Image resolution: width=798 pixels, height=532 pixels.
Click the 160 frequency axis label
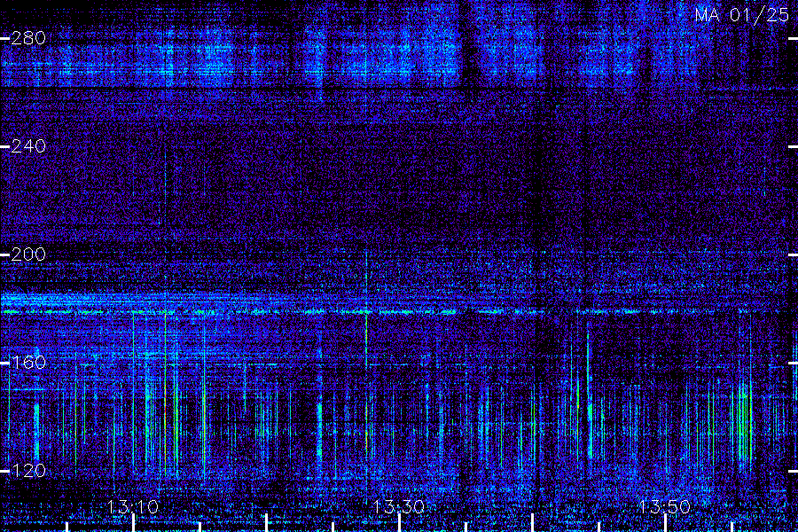click(x=28, y=363)
